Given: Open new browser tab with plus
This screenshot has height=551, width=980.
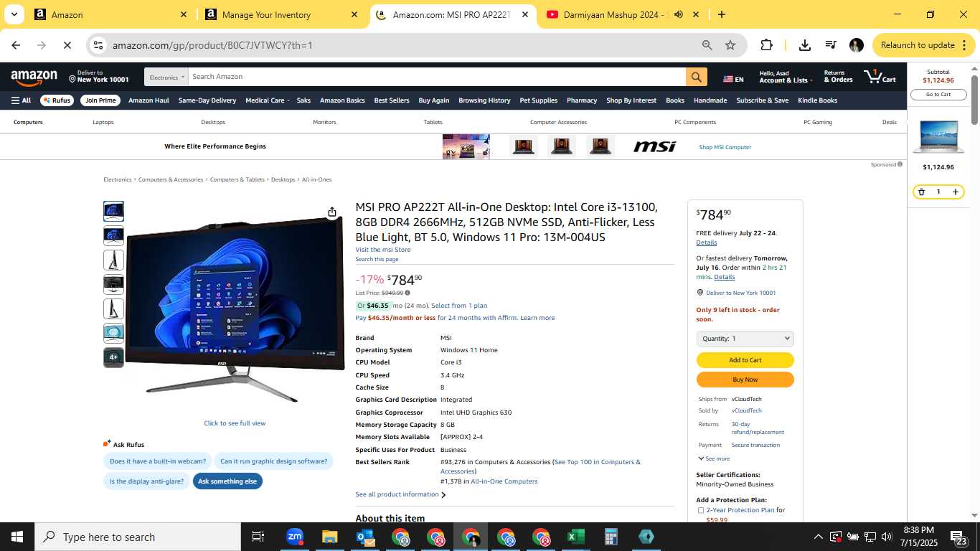Looking at the screenshot, I should coord(722,14).
